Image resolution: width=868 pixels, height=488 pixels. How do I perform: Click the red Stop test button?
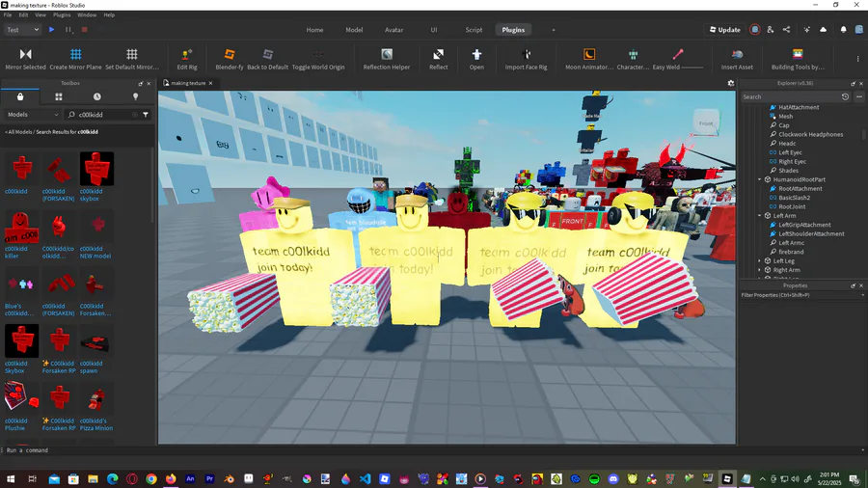pyautogui.click(x=84, y=30)
